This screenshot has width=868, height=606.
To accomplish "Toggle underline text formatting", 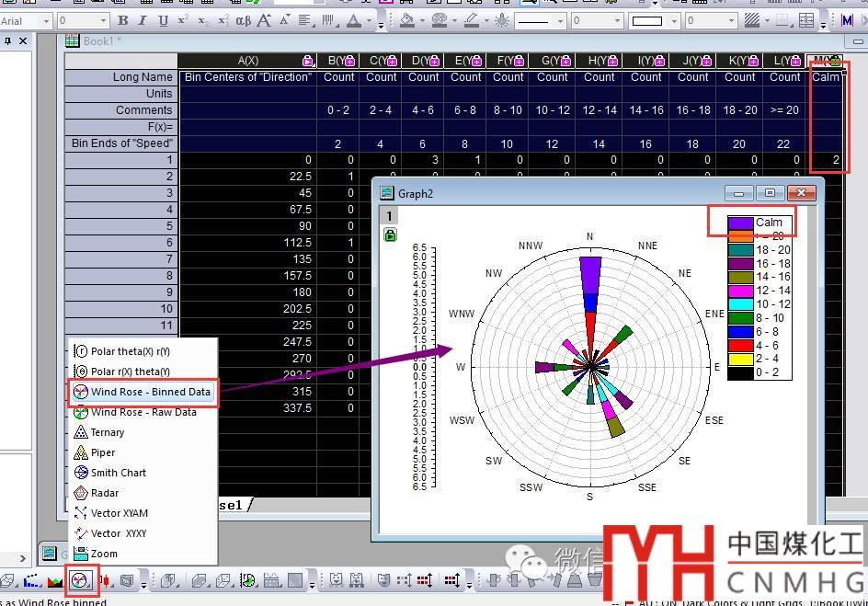I will 163,21.
